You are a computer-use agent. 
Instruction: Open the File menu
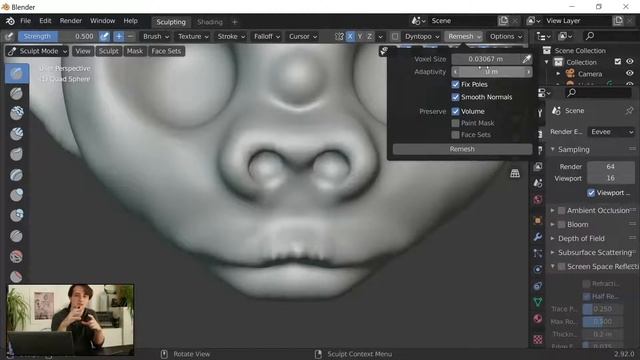pyautogui.click(x=25, y=21)
